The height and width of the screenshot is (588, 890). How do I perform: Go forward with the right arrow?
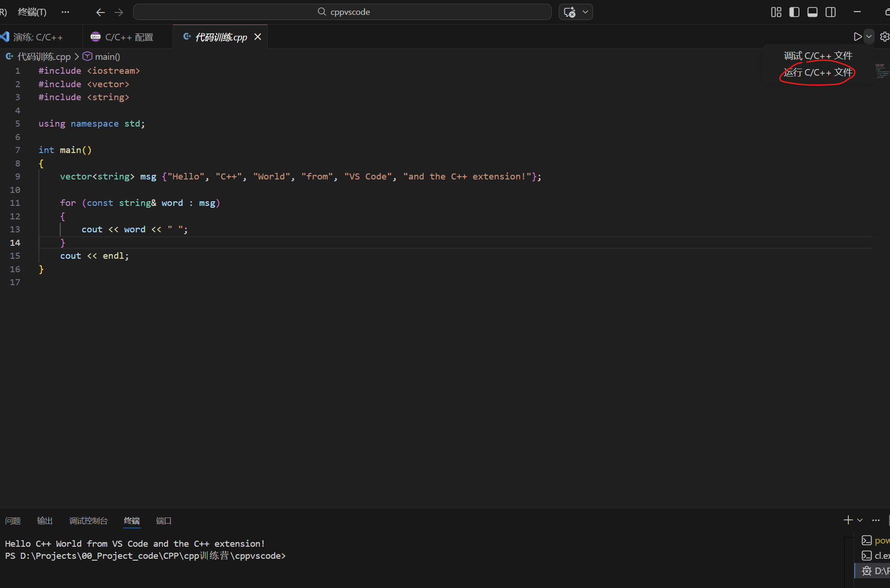(x=119, y=12)
